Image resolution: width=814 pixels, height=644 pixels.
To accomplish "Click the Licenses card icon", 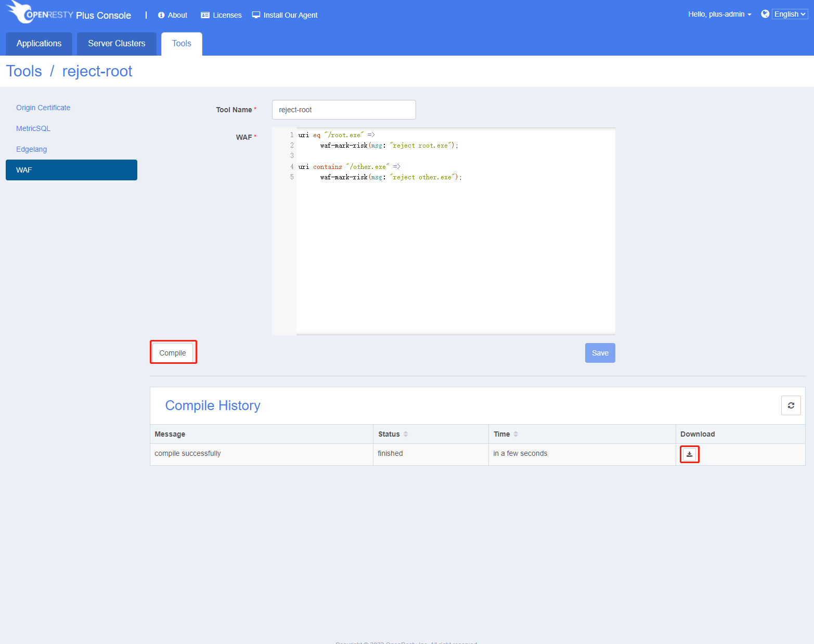I will [x=205, y=15].
